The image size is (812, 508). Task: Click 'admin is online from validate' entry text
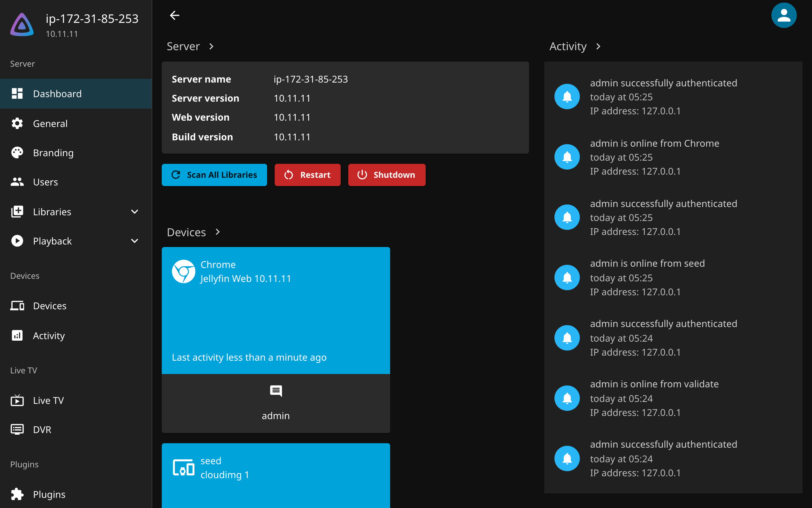click(654, 384)
